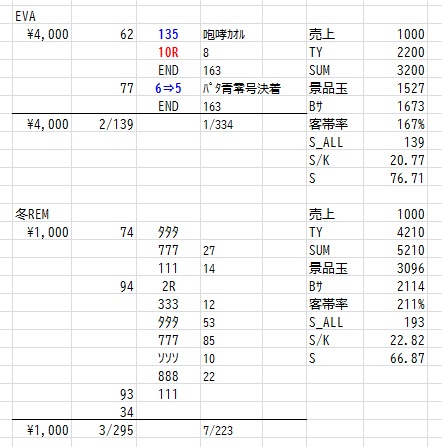Click the 7/223 cell

click(x=218, y=431)
